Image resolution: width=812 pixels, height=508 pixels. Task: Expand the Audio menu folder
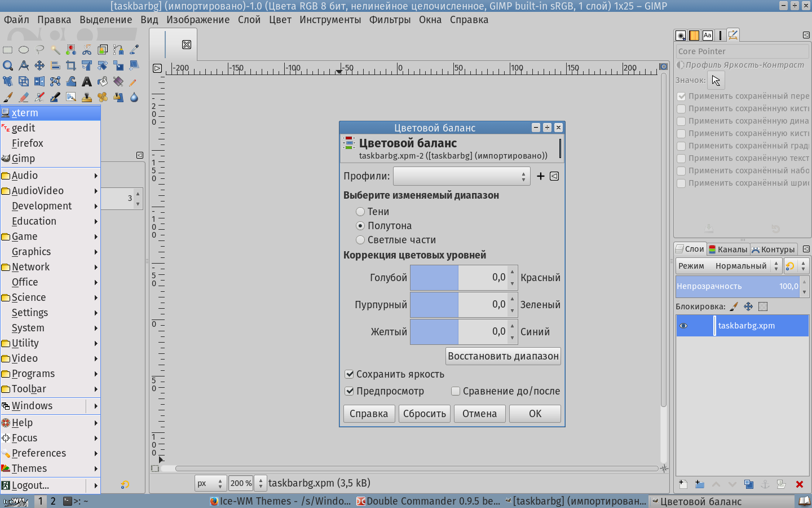tap(50, 176)
